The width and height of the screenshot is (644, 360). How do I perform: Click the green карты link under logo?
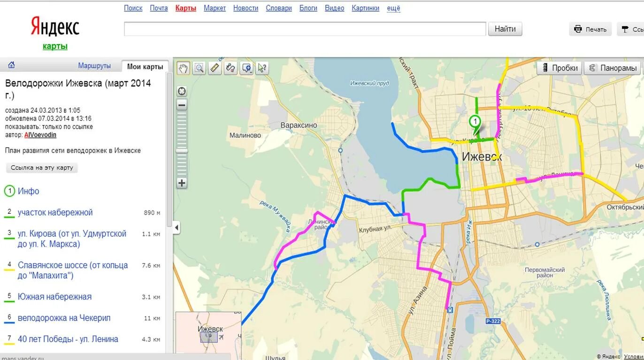(x=55, y=46)
